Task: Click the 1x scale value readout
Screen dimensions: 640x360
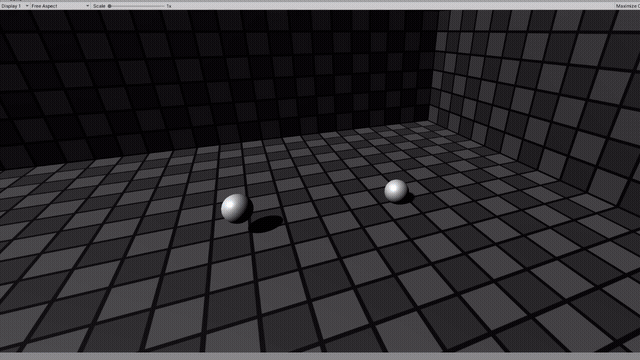Action: click(x=169, y=6)
